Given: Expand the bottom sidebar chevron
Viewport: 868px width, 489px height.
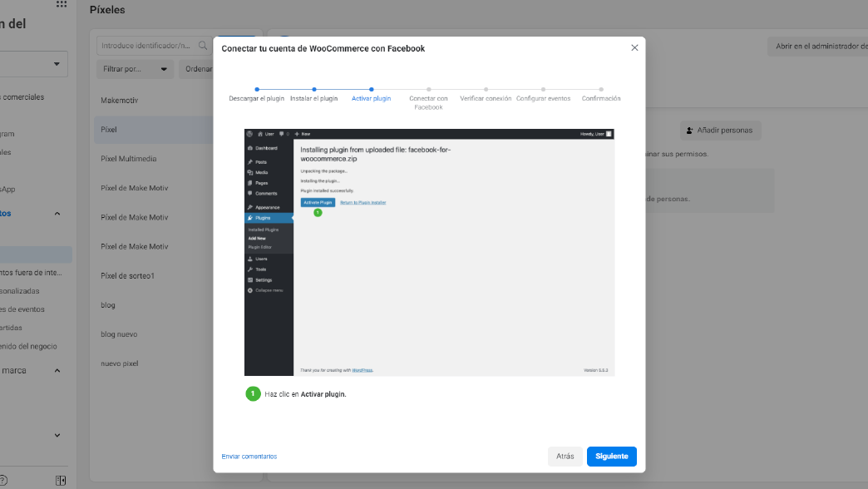Looking at the screenshot, I should (57, 435).
